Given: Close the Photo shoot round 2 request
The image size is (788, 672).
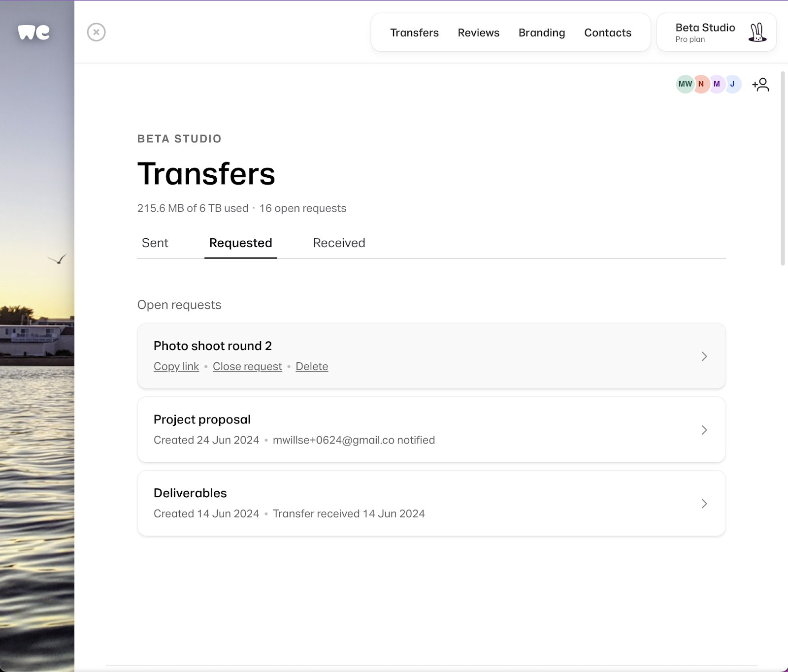Looking at the screenshot, I should (247, 366).
